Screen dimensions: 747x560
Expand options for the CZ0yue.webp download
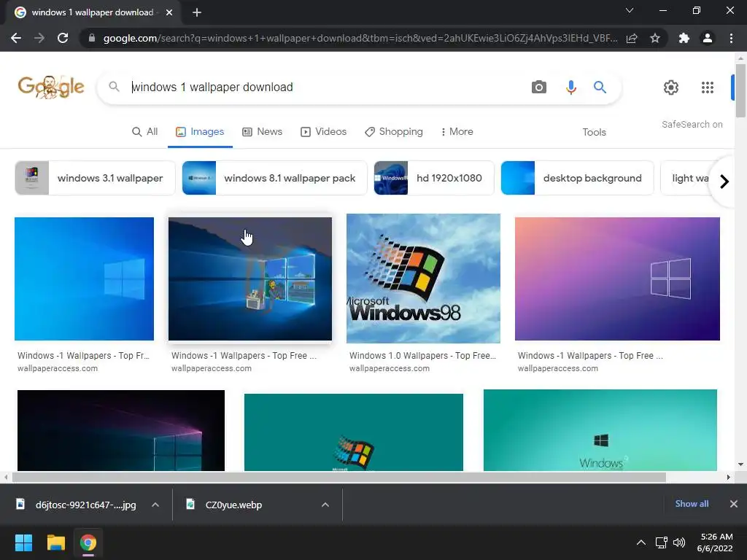[325, 505]
